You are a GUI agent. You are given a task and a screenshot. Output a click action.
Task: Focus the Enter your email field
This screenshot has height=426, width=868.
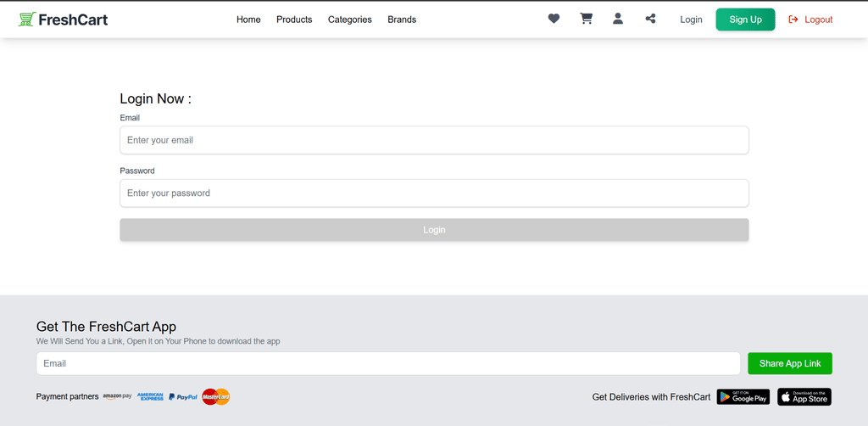(x=434, y=140)
